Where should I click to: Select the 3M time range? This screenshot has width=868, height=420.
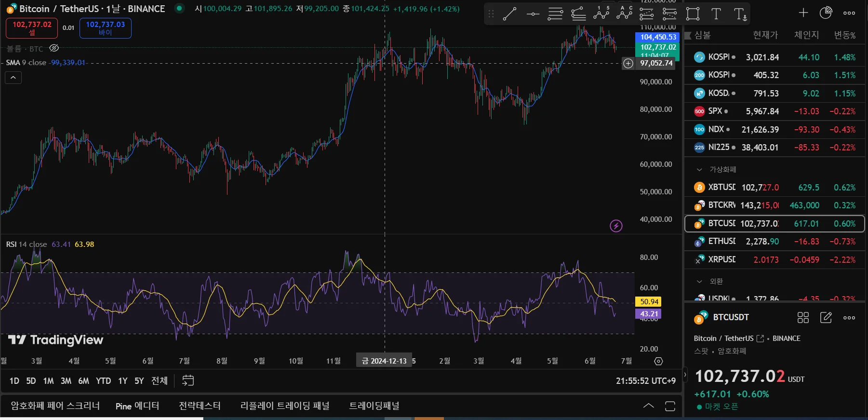66,381
